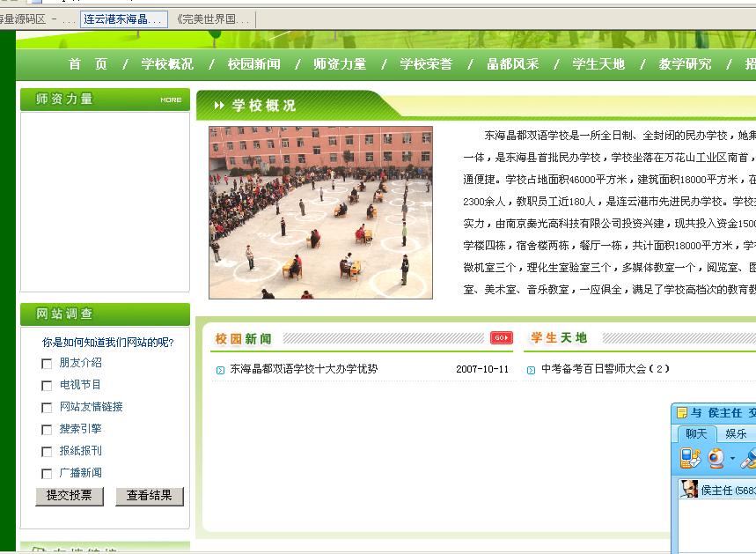
Task: Select the 报纸报刊 checkbox
Action: point(47,452)
